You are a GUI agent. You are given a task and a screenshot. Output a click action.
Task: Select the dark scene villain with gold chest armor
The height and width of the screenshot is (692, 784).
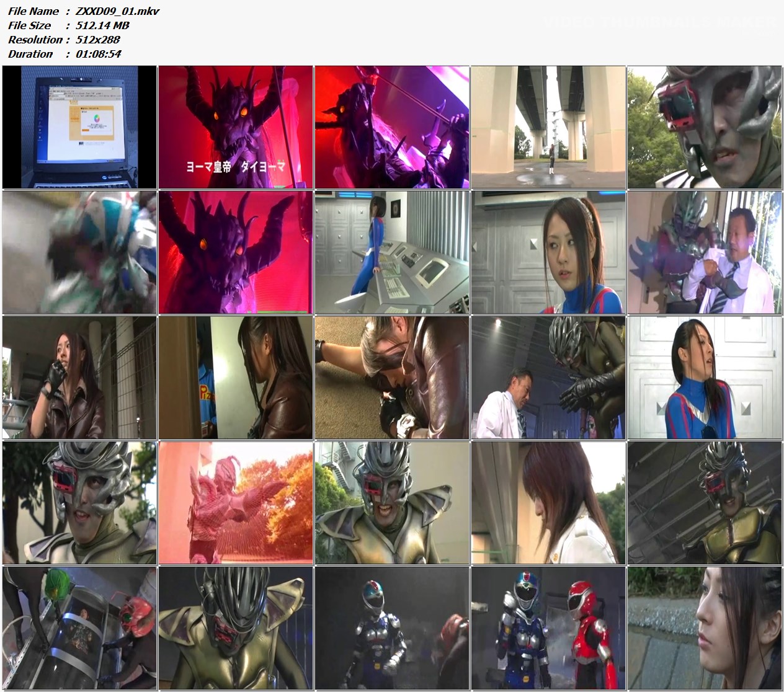point(705,503)
